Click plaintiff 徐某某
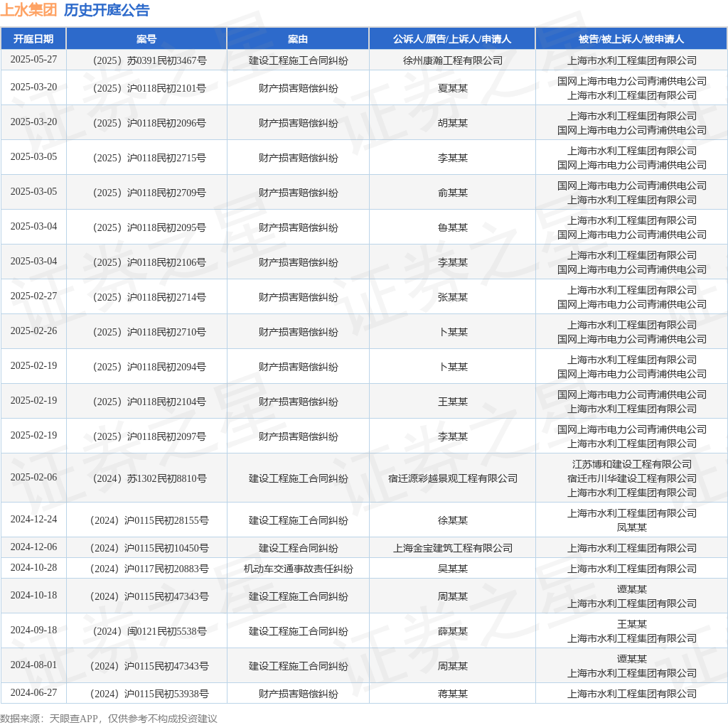 pyautogui.click(x=453, y=520)
